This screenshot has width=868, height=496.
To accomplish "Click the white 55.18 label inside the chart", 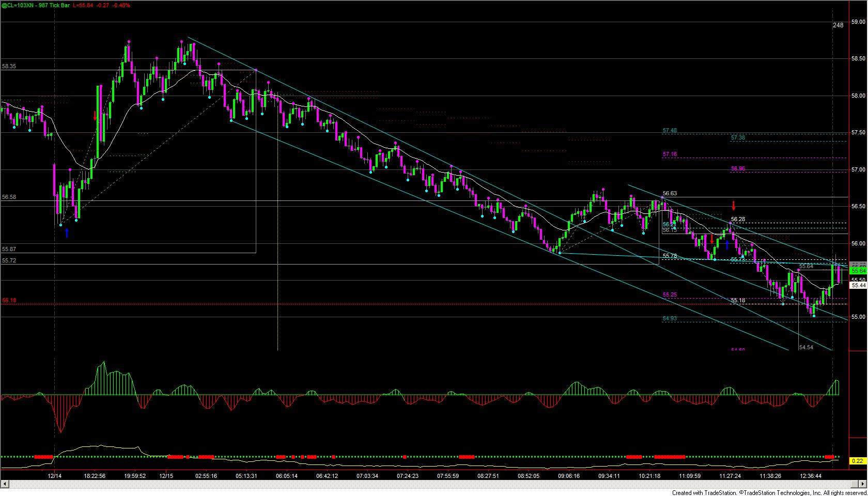I will coord(738,300).
